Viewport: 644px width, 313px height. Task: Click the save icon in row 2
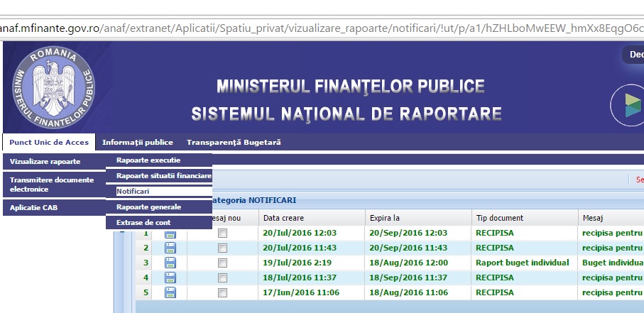170,248
